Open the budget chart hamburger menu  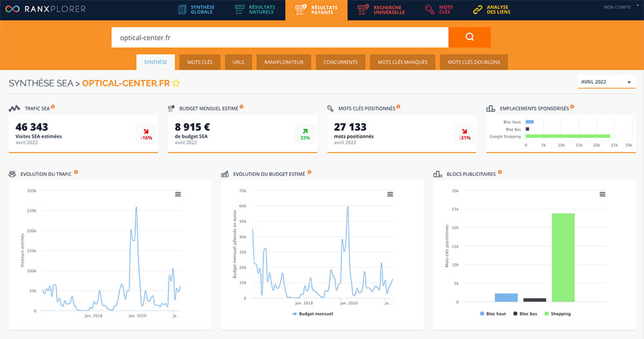pos(390,195)
